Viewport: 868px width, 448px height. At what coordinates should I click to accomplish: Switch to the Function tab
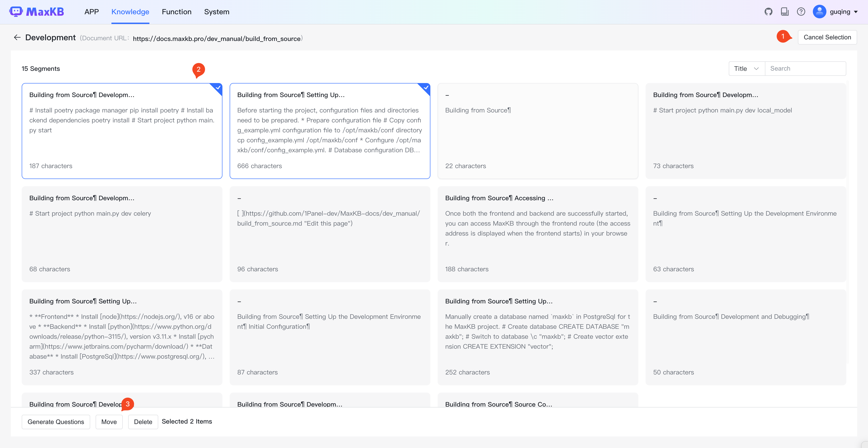tap(177, 12)
